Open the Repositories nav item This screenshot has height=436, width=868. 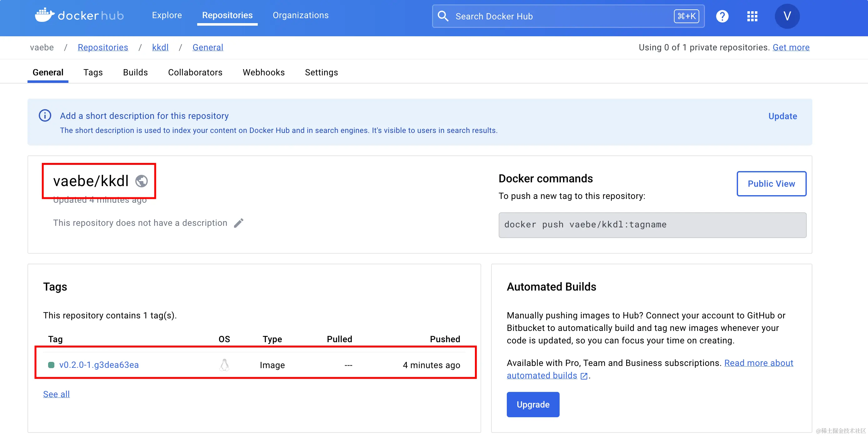227,15
